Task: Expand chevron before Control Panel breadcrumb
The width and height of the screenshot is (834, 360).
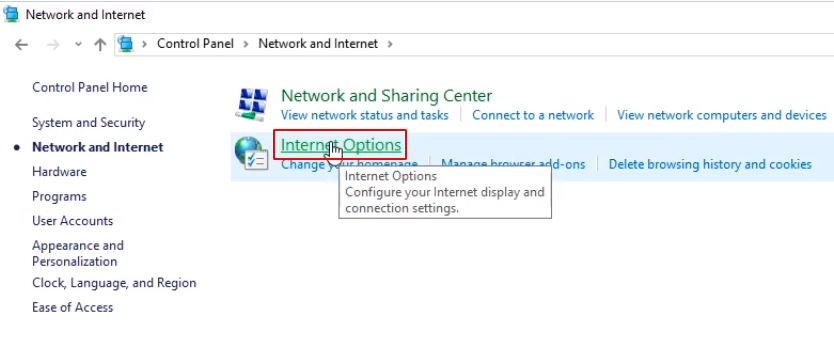Action: click(x=144, y=44)
